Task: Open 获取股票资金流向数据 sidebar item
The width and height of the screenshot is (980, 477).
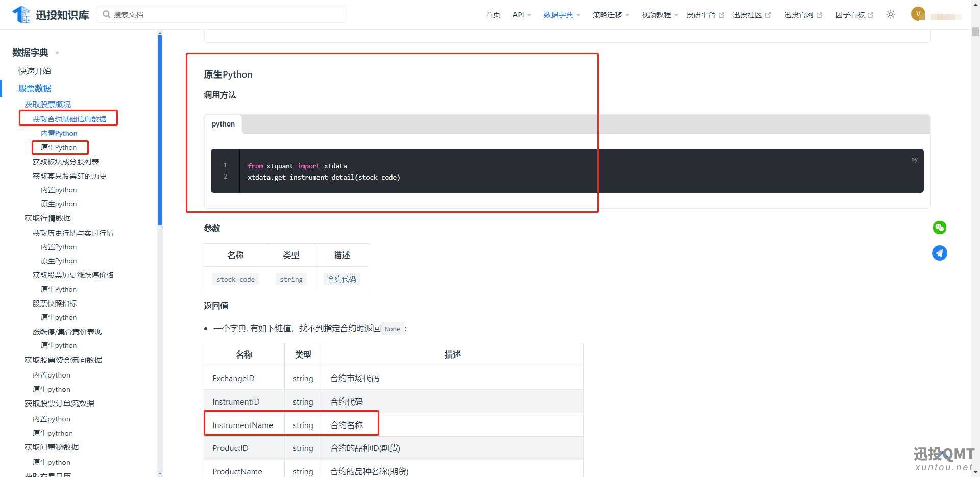Action: tap(63, 360)
